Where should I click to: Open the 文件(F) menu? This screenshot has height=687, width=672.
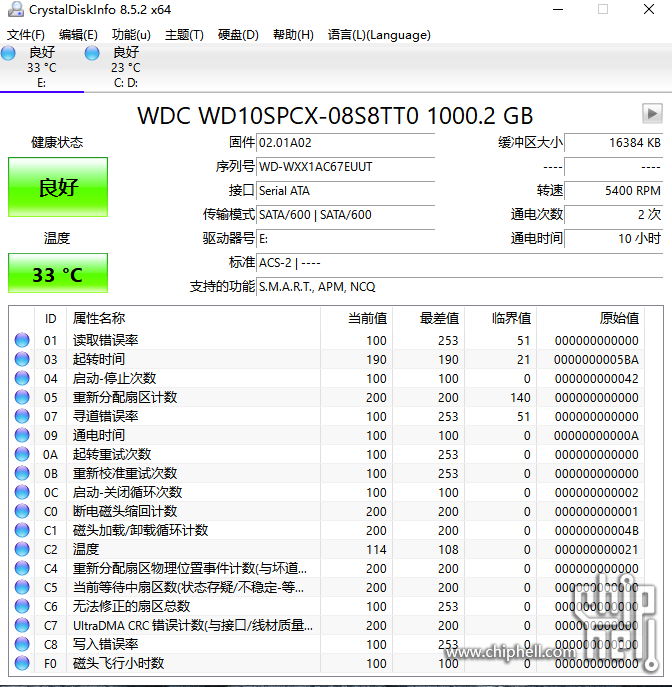pos(25,35)
